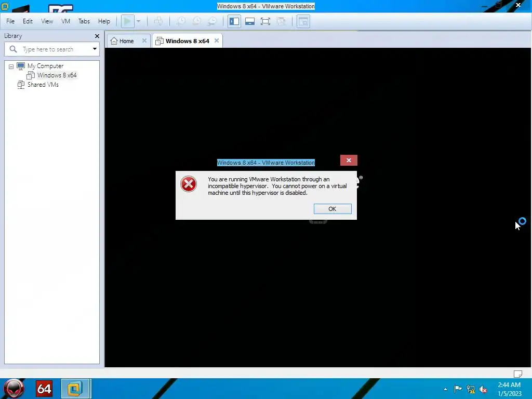
Task: Click the library search field
Action: pos(52,49)
